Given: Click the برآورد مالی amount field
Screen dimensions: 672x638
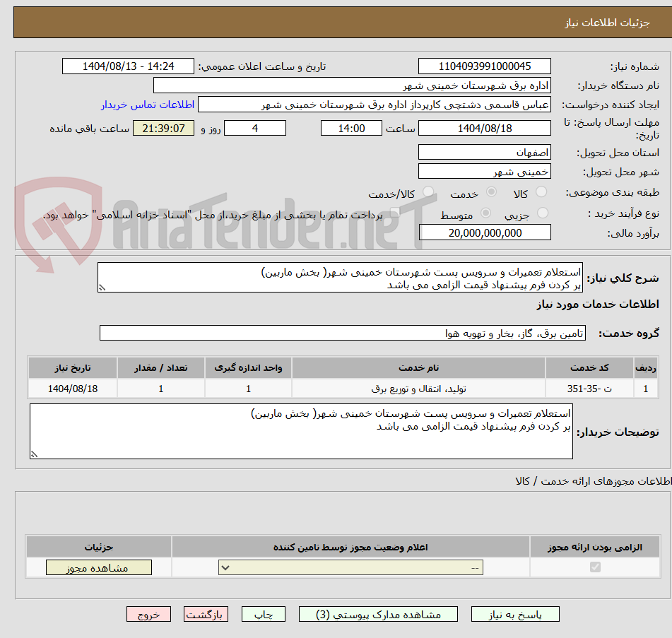Looking at the screenshot, I should (484, 232).
